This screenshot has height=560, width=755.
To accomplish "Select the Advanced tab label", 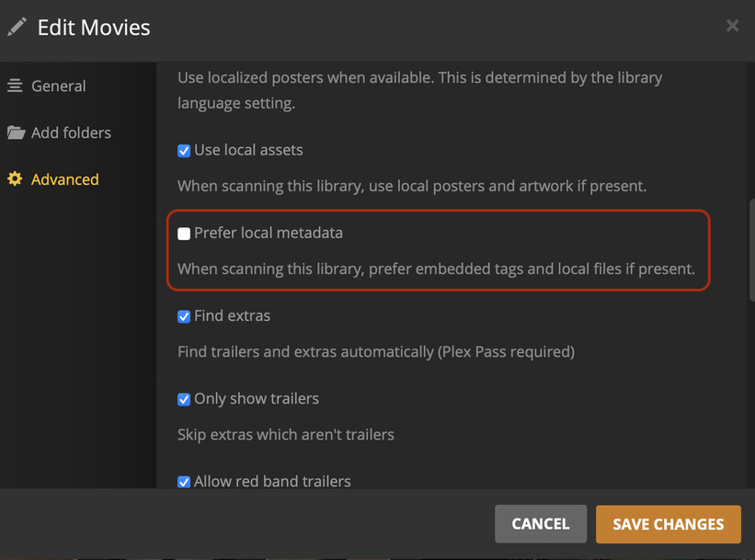I will point(64,179).
